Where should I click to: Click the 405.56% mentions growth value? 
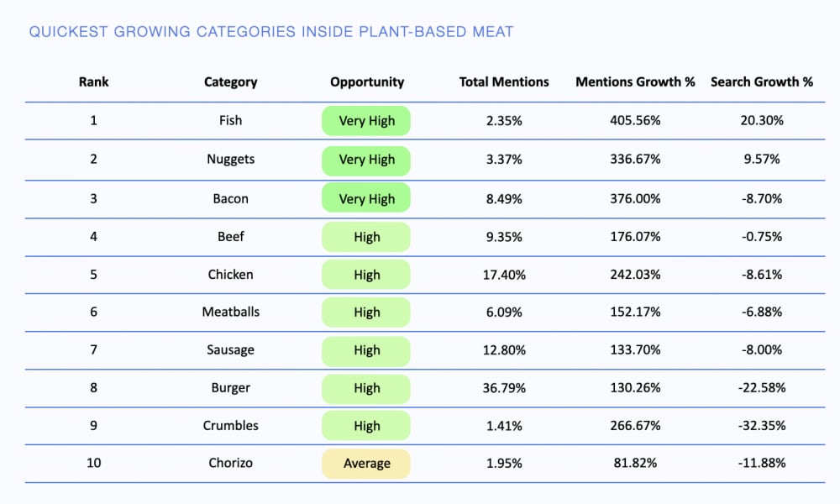(x=635, y=121)
